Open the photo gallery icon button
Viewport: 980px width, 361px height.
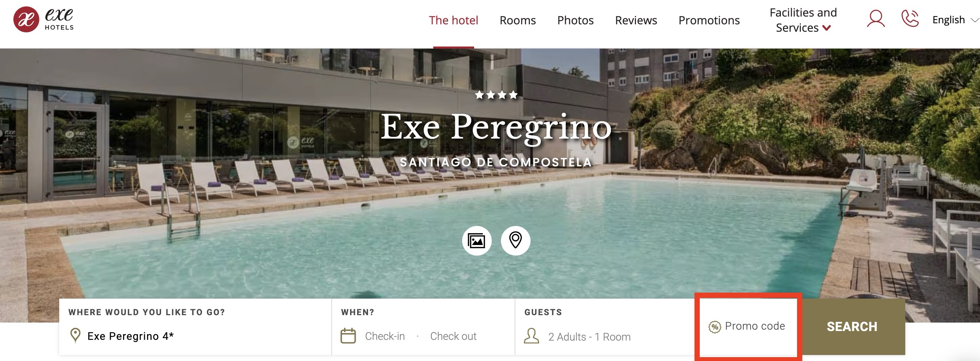(x=477, y=241)
